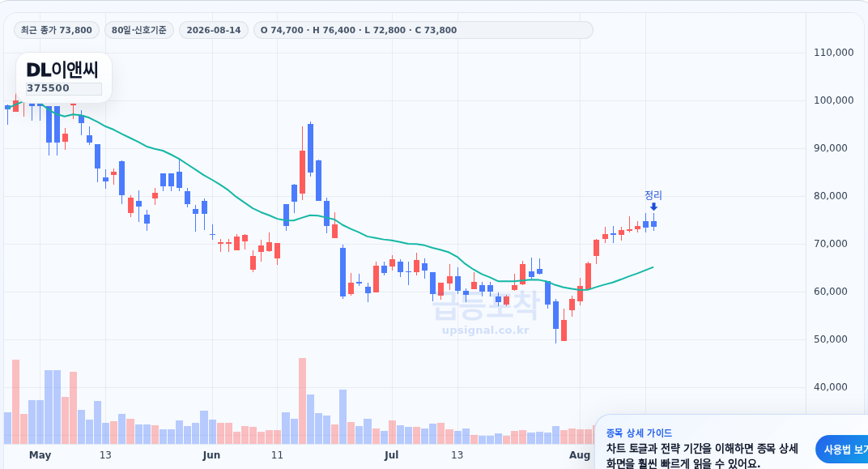Click the tall blue candle at June peak
Viewport: 868px width, 469px height.
311,148
